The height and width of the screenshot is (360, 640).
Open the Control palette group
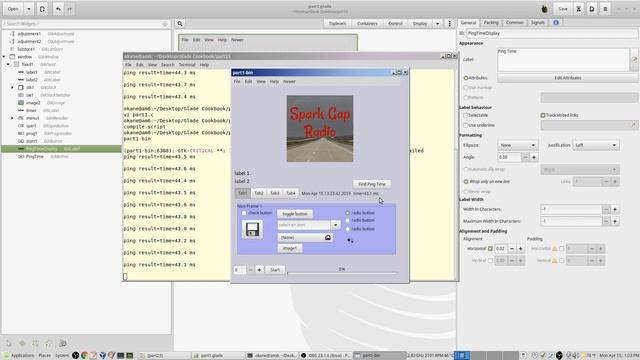395,24
